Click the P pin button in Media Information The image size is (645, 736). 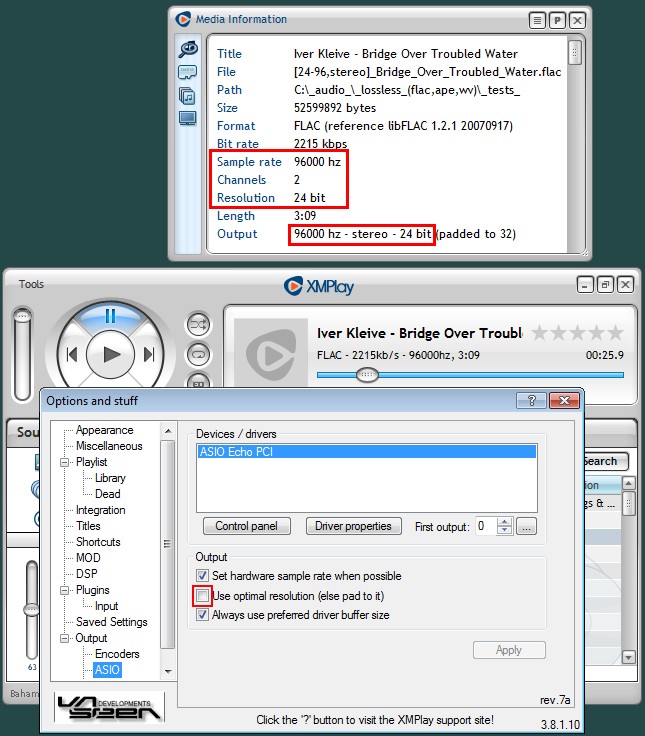557,21
